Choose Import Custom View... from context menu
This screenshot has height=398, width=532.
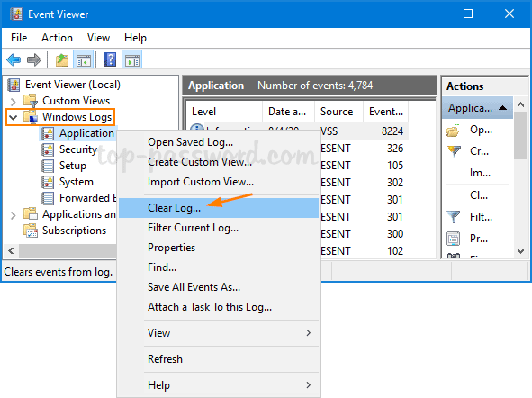219,182
